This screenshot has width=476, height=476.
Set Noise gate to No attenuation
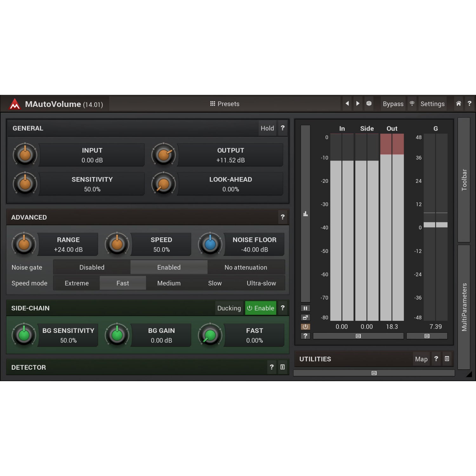[x=246, y=267]
